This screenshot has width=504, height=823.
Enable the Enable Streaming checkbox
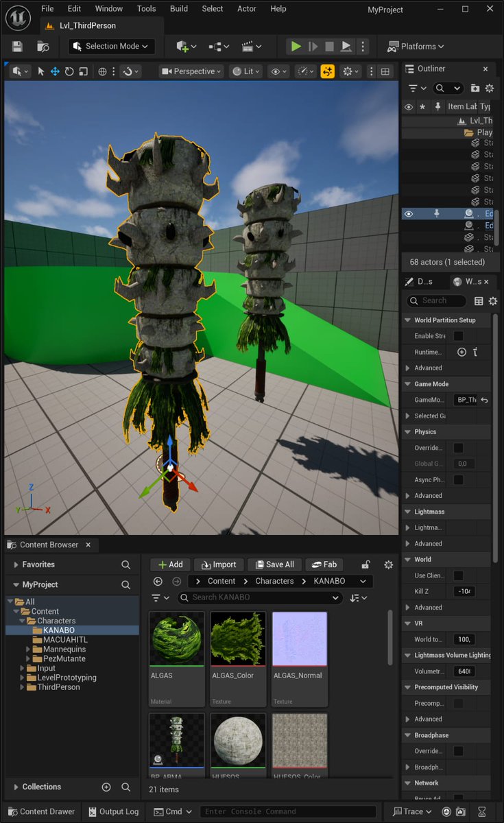point(459,336)
